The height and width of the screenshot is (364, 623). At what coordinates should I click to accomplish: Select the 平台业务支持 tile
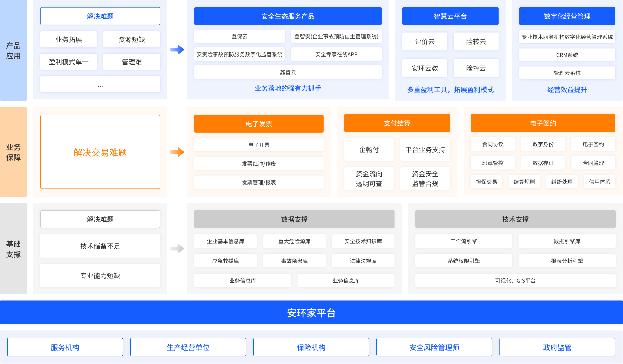pos(425,149)
